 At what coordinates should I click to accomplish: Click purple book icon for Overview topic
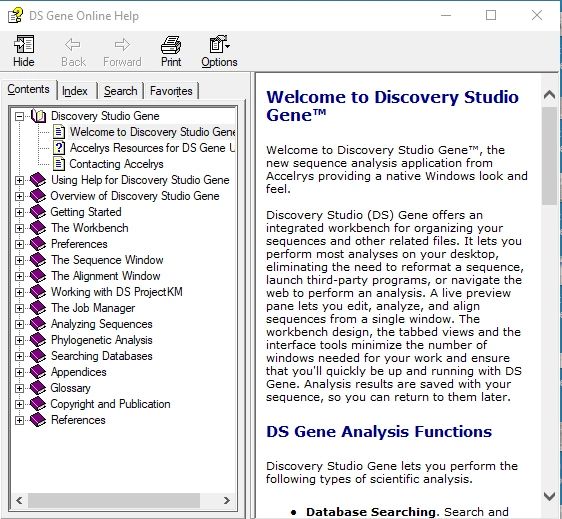38,196
